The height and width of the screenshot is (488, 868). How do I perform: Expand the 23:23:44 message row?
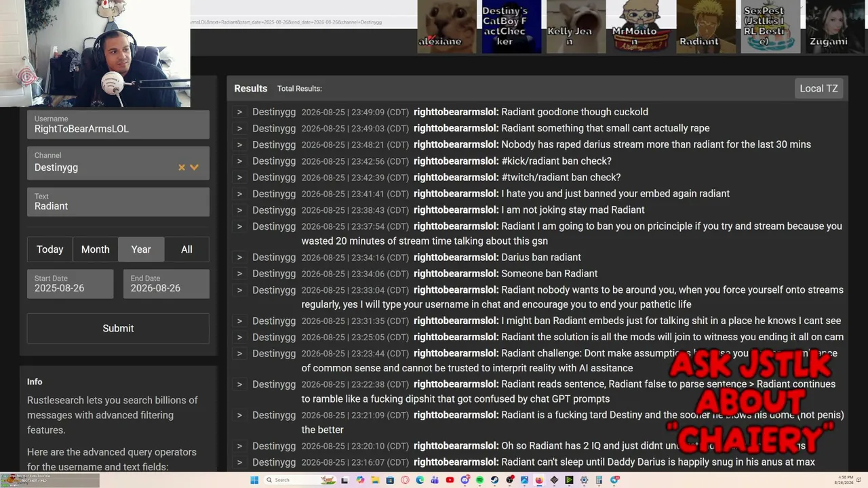click(x=239, y=353)
